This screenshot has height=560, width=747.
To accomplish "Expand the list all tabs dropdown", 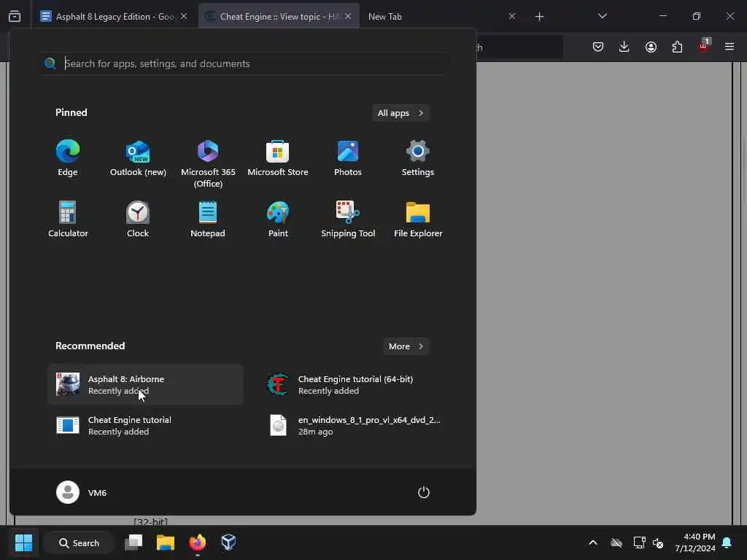I will point(602,17).
